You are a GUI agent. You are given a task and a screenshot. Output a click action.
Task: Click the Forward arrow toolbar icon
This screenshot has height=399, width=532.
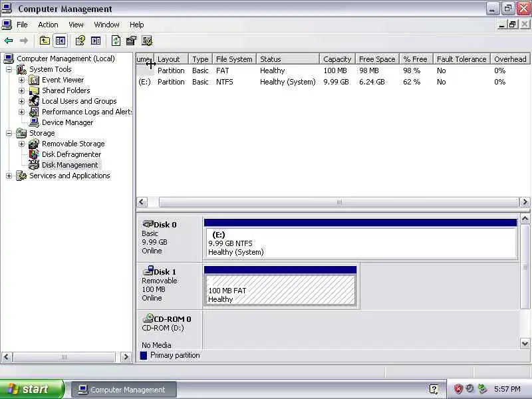pyautogui.click(x=24, y=41)
